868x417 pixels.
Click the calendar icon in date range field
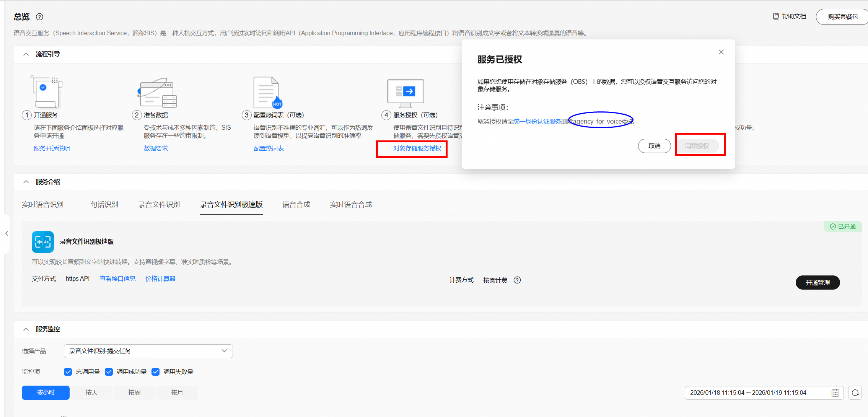point(835,393)
